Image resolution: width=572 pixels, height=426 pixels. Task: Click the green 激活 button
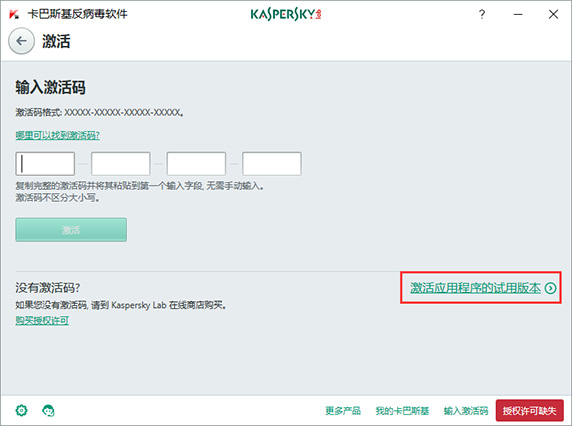point(71,230)
